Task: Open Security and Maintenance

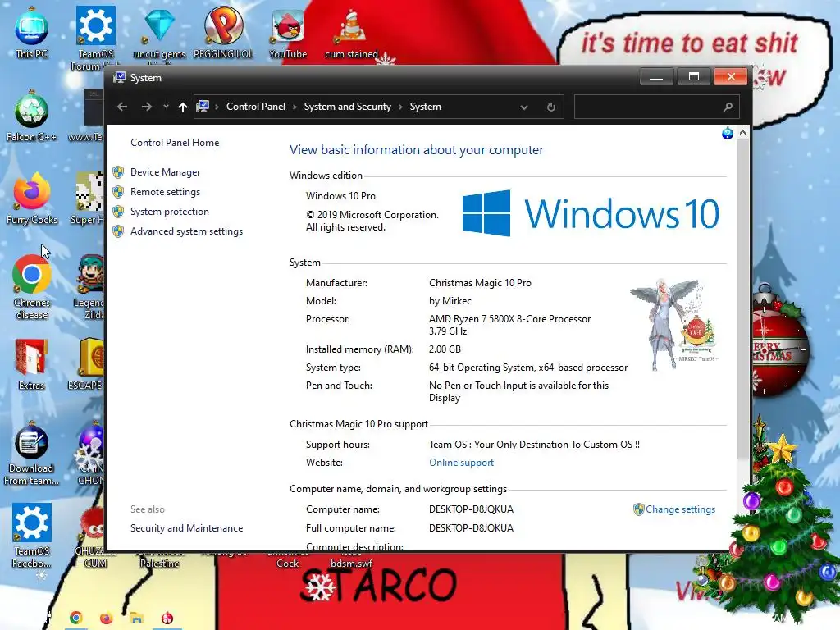Action: pyautogui.click(x=186, y=528)
